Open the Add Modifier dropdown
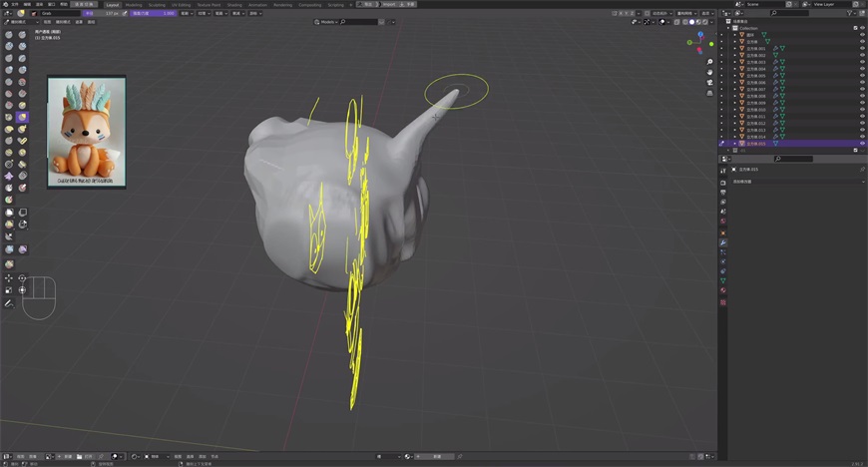Screen dimensions: 868x467 [796, 182]
